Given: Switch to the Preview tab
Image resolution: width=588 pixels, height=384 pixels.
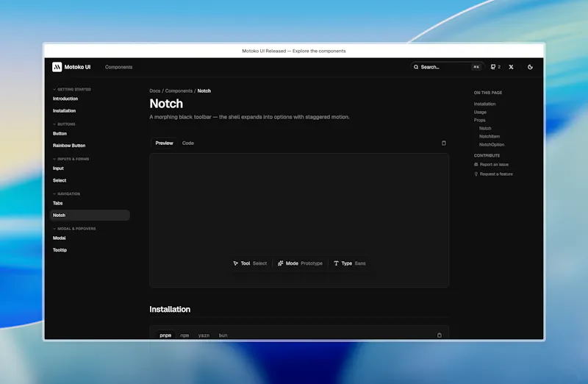Looking at the screenshot, I should [x=164, y=143].
